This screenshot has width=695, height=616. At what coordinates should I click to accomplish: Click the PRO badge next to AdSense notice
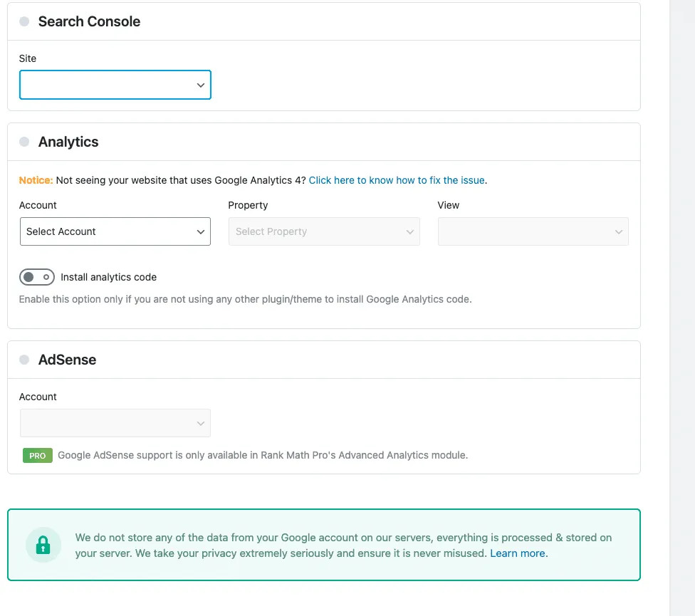coord(37,455)
